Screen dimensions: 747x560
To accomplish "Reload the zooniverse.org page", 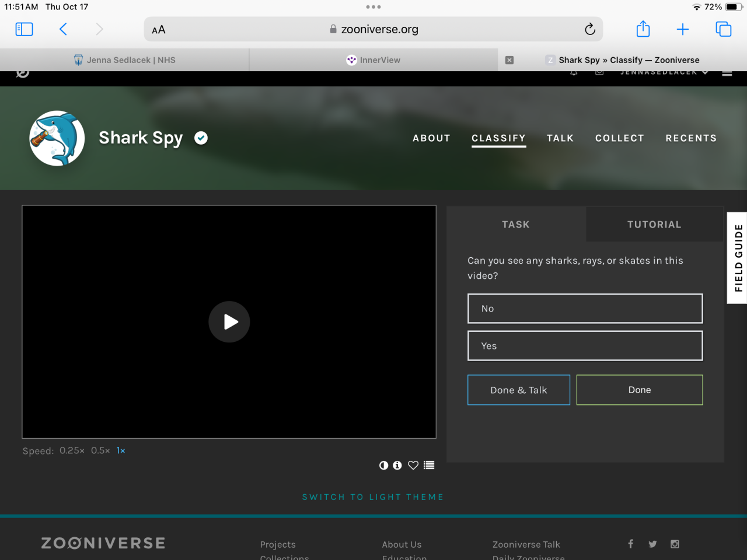I will point(590,29).
